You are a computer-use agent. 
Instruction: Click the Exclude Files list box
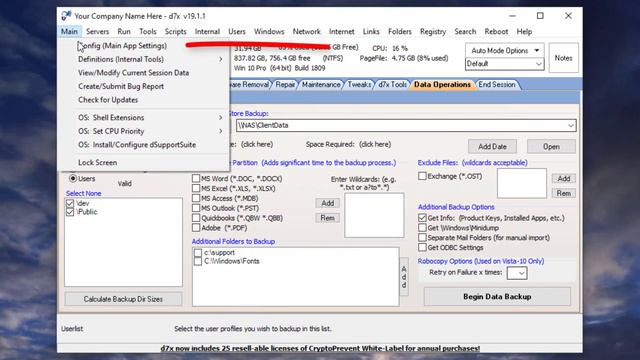coord(522,183)
